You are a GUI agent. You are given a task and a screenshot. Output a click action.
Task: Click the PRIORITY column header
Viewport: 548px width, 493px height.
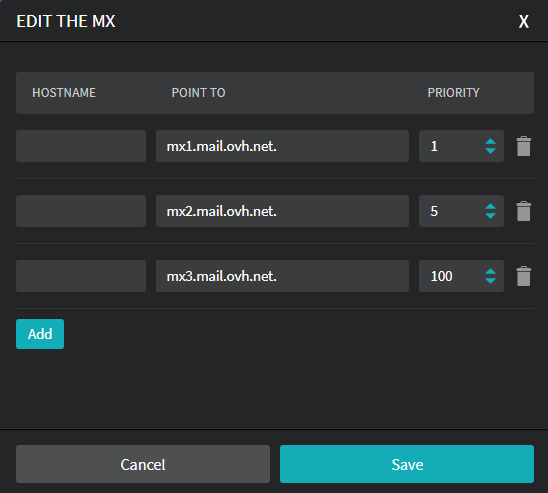click(x=454, y=93)
